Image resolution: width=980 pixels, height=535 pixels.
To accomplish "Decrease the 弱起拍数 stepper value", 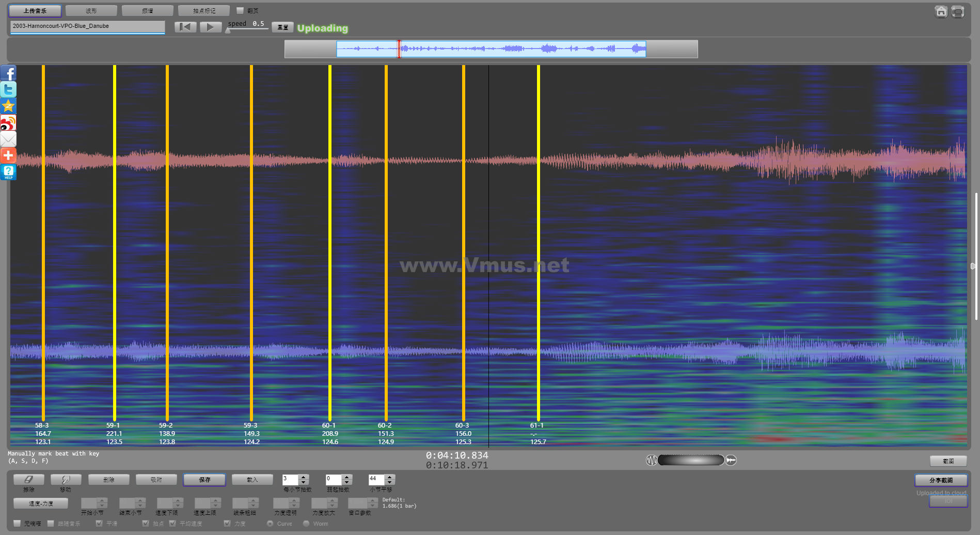I will [347, 482].
